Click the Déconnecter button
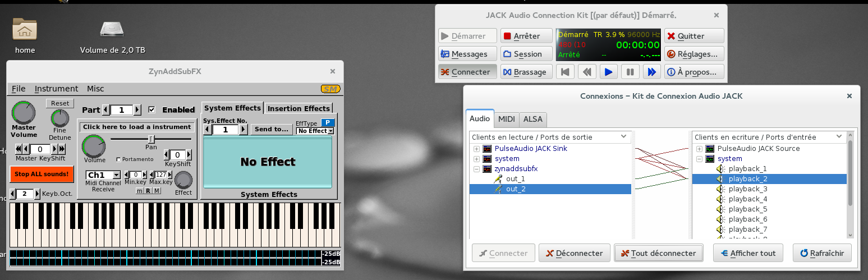This screenshot has height=280, width=868. (x=574, y=253)
